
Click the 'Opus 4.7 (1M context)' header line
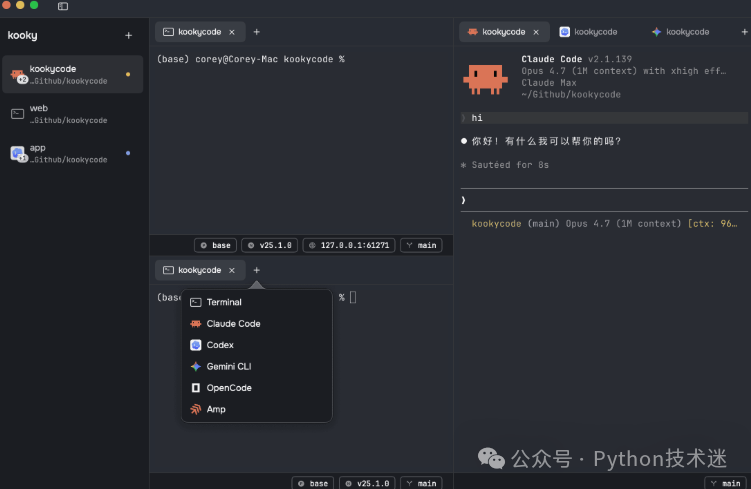(624, 71)
